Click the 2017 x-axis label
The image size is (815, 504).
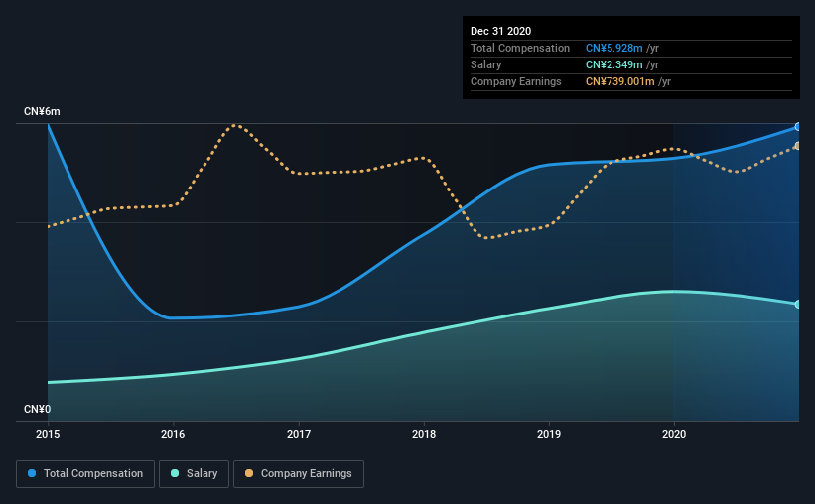pos(299,434)
